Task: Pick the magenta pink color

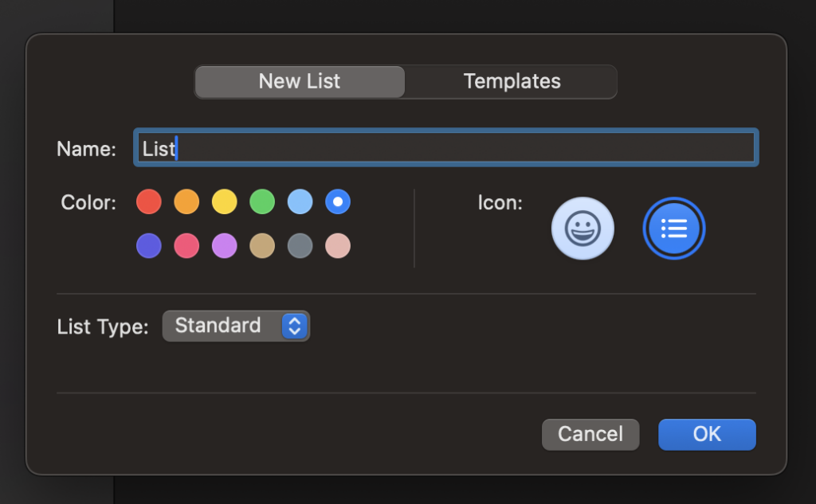Action: point(186,245)
